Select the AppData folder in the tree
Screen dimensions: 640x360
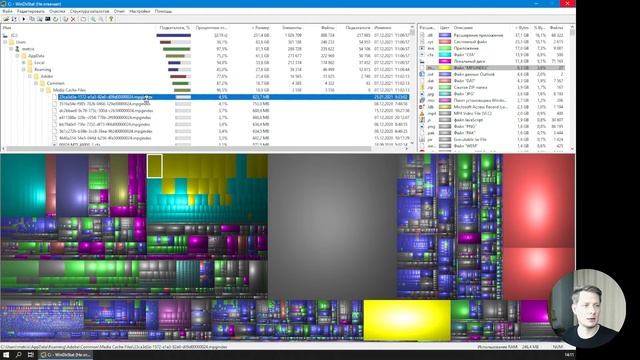point(36,56)
